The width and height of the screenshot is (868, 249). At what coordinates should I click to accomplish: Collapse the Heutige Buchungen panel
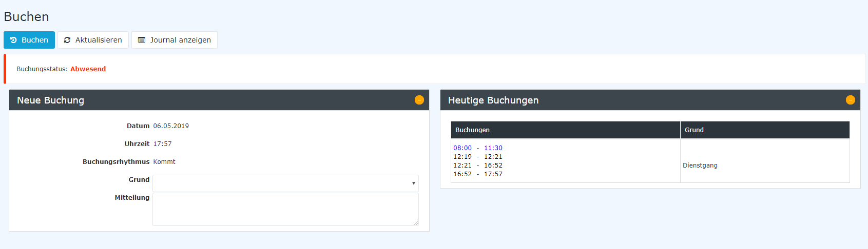[851, 100]
